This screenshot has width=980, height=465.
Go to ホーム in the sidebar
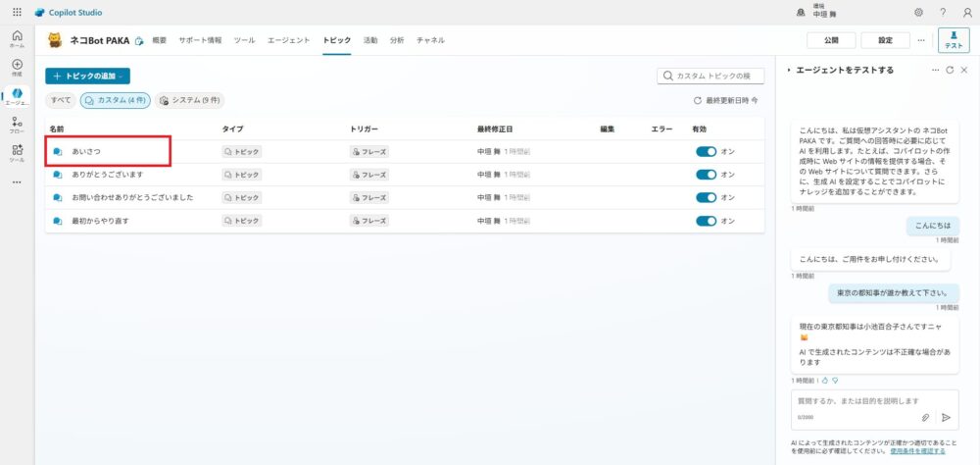(17, 39)
